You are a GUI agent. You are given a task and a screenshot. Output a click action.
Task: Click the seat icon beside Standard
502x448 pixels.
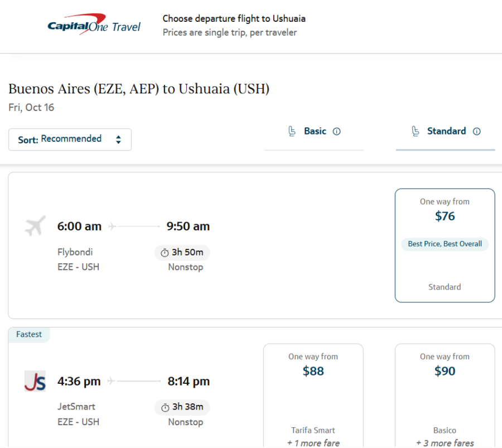416,131
